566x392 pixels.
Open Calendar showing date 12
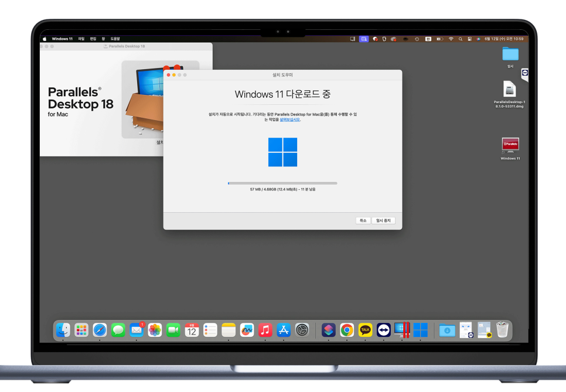(192, 330)
